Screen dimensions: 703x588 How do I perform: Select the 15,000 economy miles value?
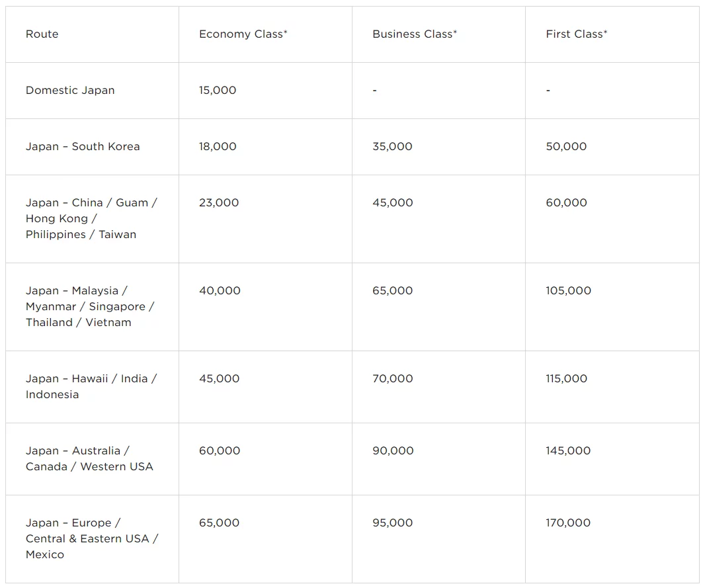pyautogui.click(x=218, y=91)
